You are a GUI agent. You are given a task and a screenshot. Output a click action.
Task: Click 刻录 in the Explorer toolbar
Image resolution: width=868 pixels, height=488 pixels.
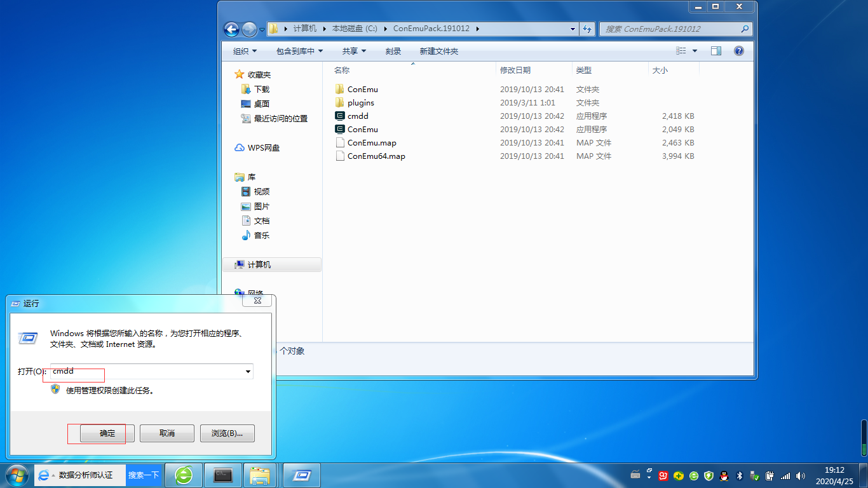click(x=393, y=51)
